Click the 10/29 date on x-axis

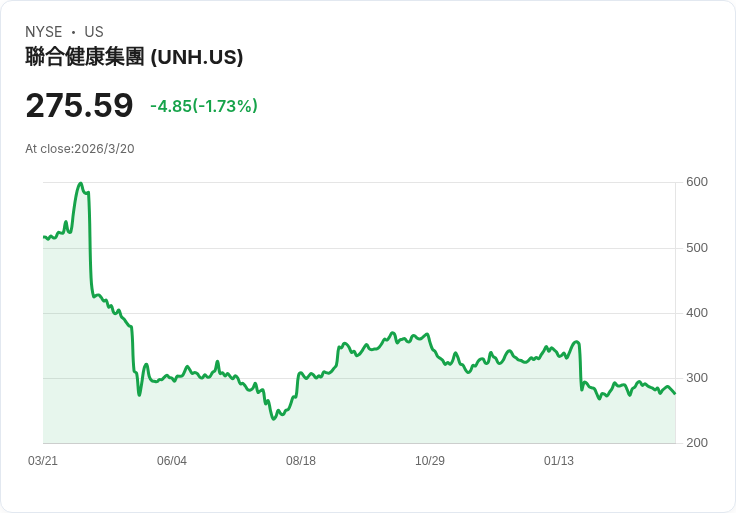[430, 461]
